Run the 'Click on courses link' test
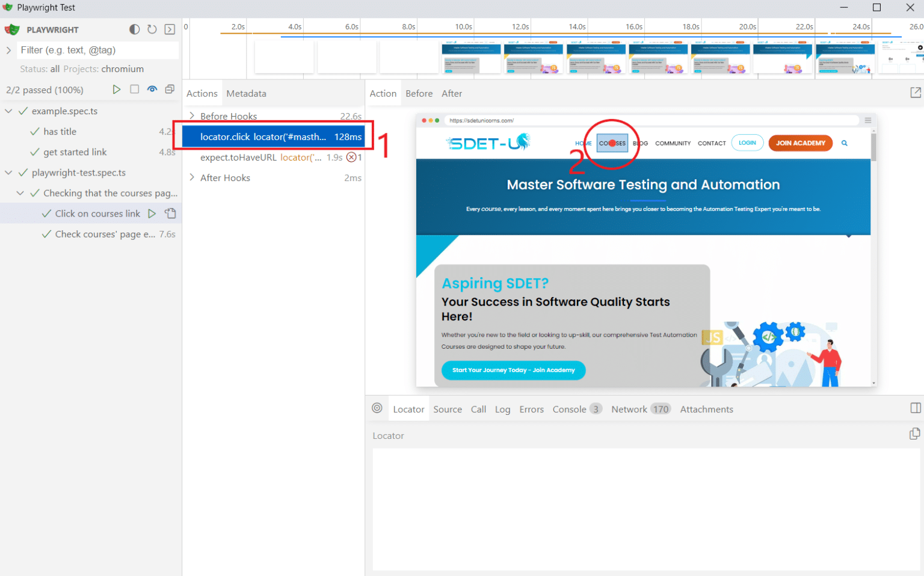The height and width of the screenshot is (576, 924). 152,213
